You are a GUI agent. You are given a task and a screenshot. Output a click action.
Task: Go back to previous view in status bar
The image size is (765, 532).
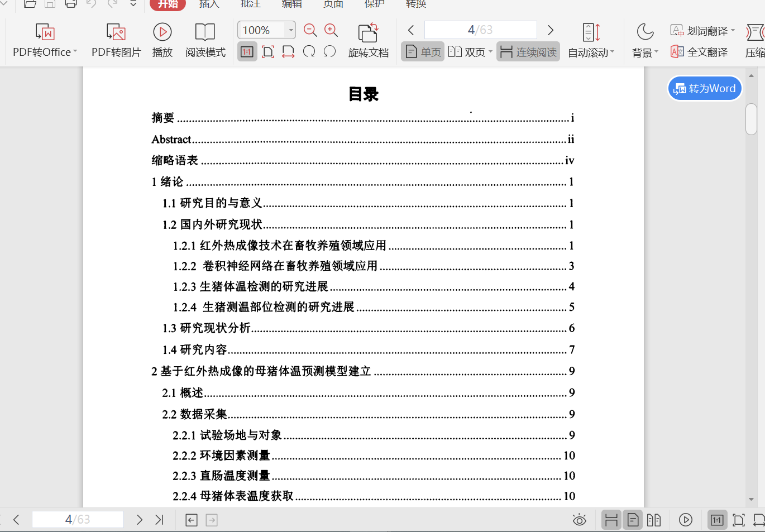(x=192, y=520)
